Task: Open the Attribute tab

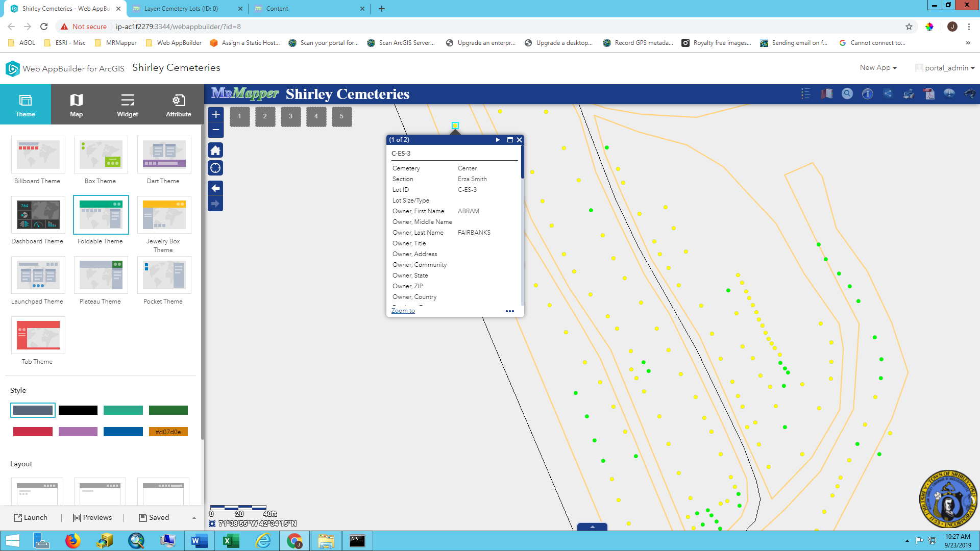Action: tap(178, 105)
